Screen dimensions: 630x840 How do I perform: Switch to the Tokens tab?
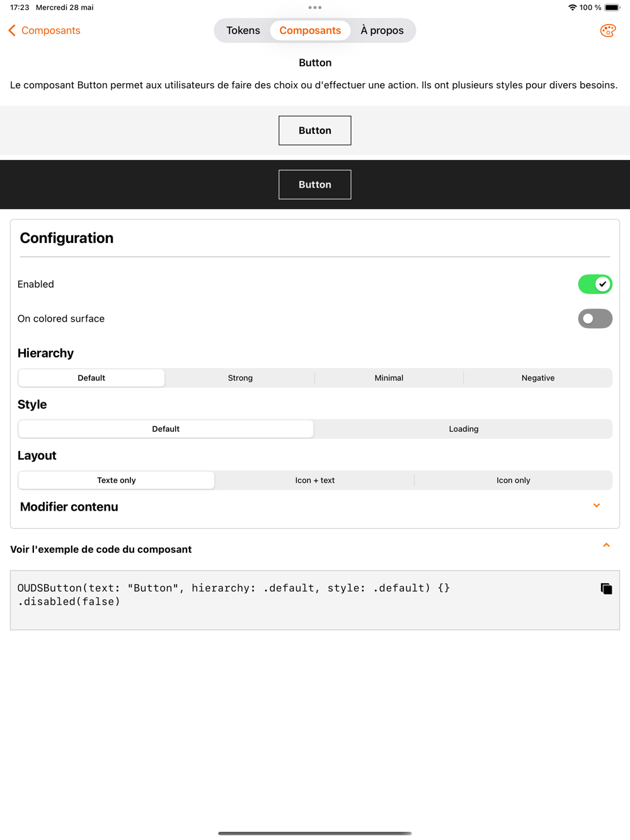[243, 30]
